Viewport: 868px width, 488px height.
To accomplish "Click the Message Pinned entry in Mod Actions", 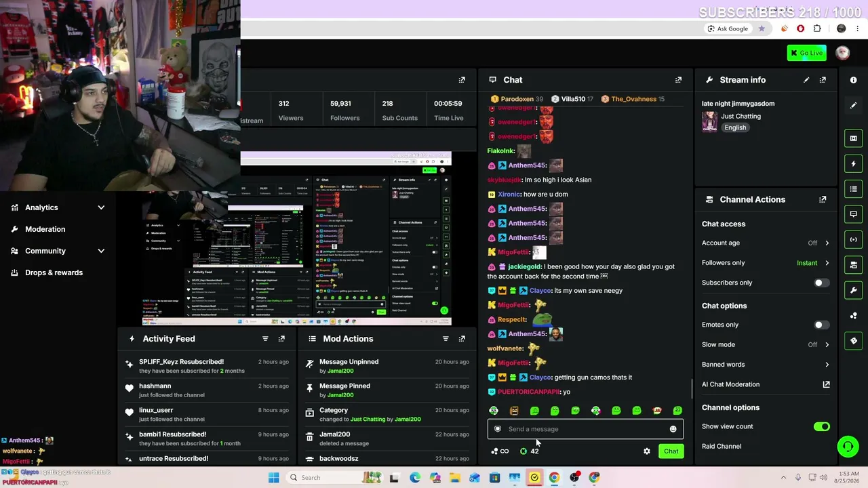I will click(388, 390).
